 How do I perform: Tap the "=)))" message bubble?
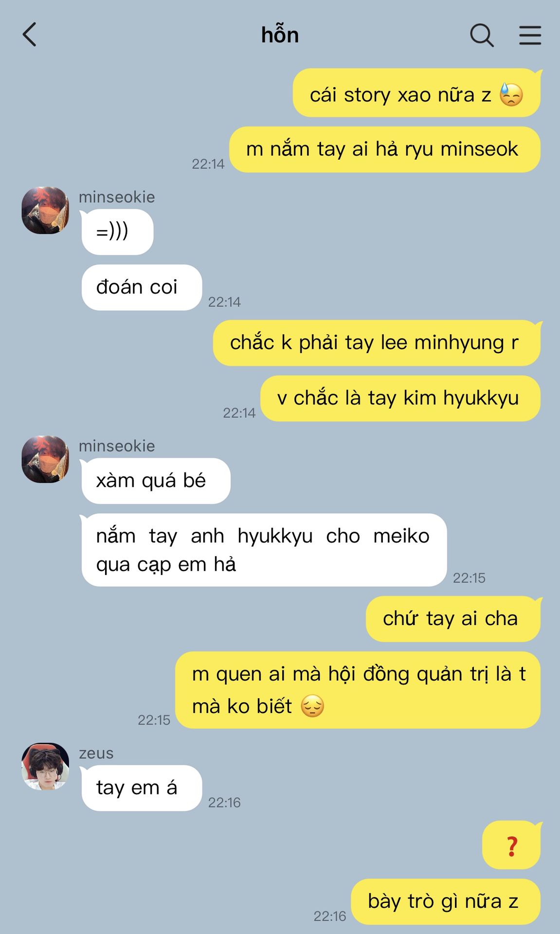pos(117,232)
